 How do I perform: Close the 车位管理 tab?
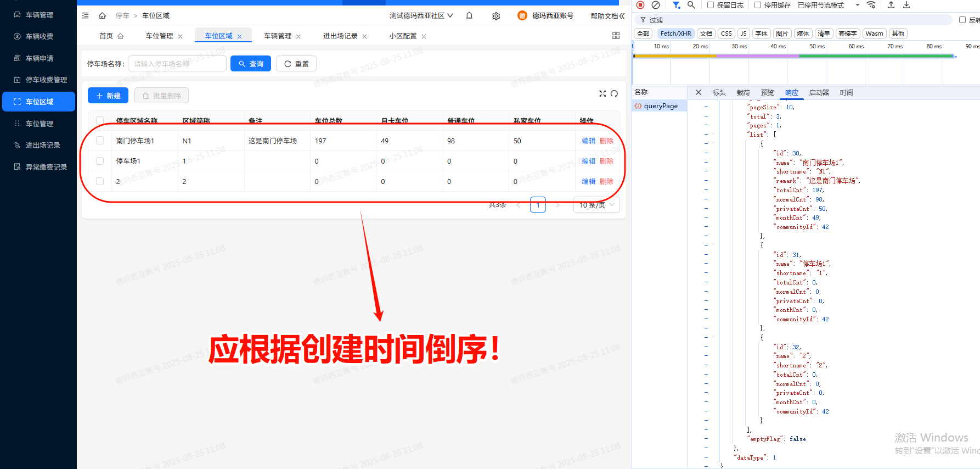click(180, 36)
